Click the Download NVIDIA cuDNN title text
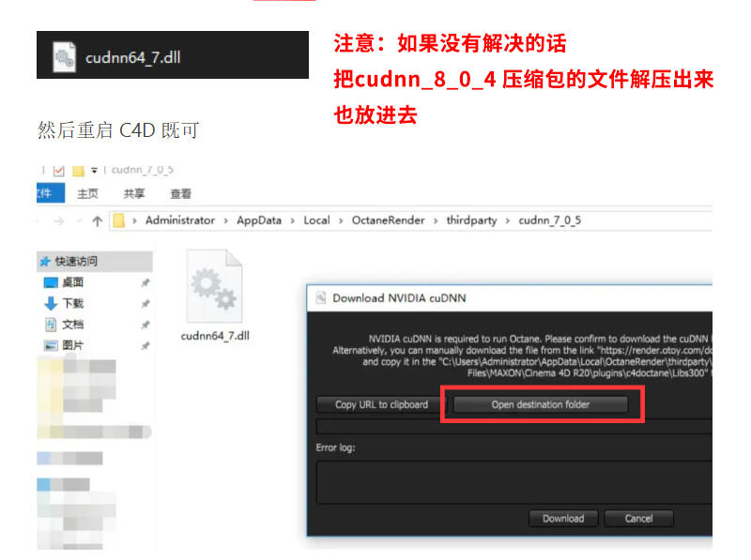The width and height of the screenshot is (751, 560). pos(399,298)
